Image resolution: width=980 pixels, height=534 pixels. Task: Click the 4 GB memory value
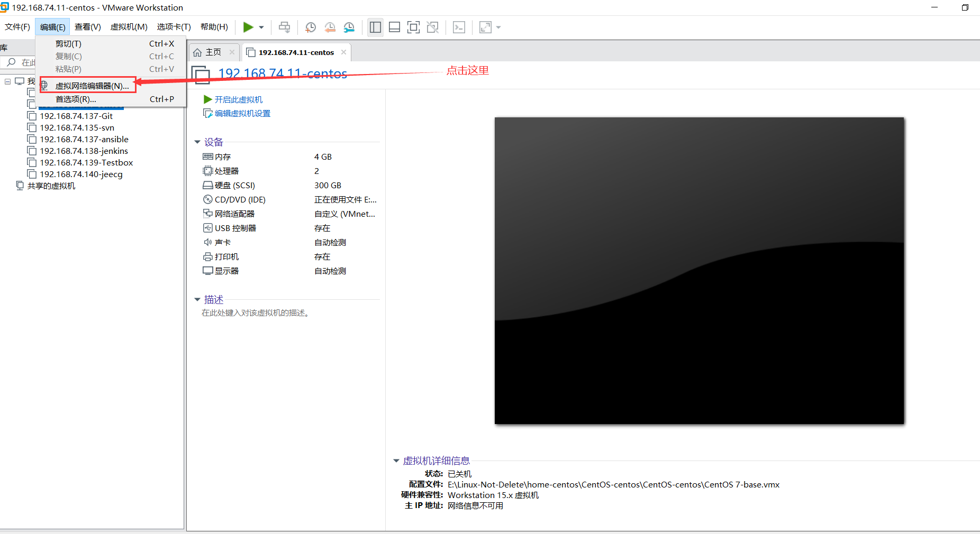tap(323, 156)
